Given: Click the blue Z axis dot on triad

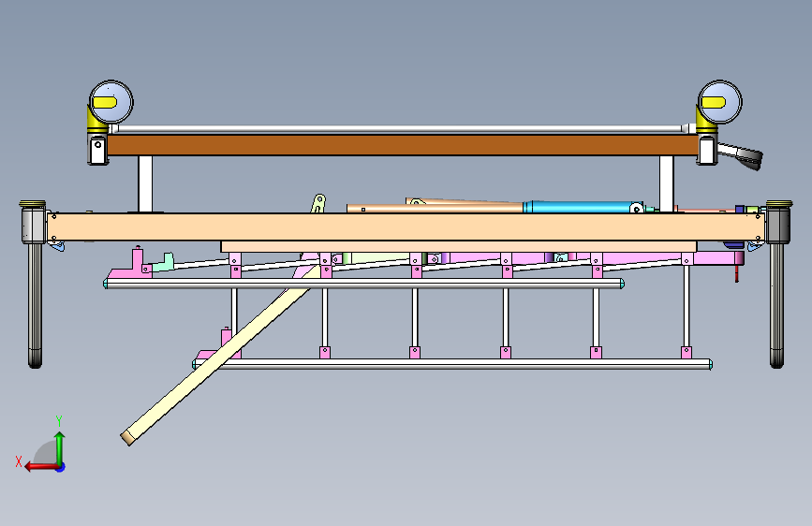Looking at the screenshot, I should [x=61, y=467].
